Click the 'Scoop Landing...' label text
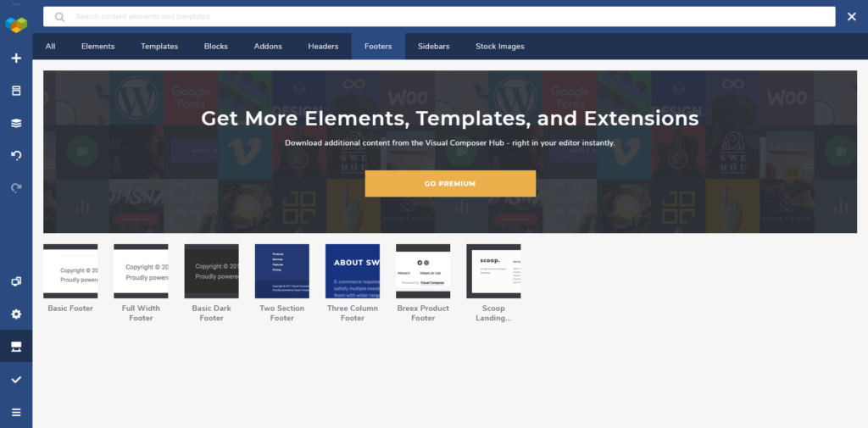Viewport: 868px width, 428px height. tap(494, 313)
